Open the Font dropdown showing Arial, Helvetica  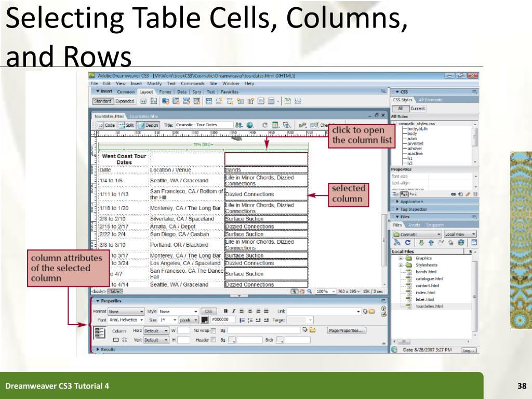pyautogui.click(x=126, y=320)
